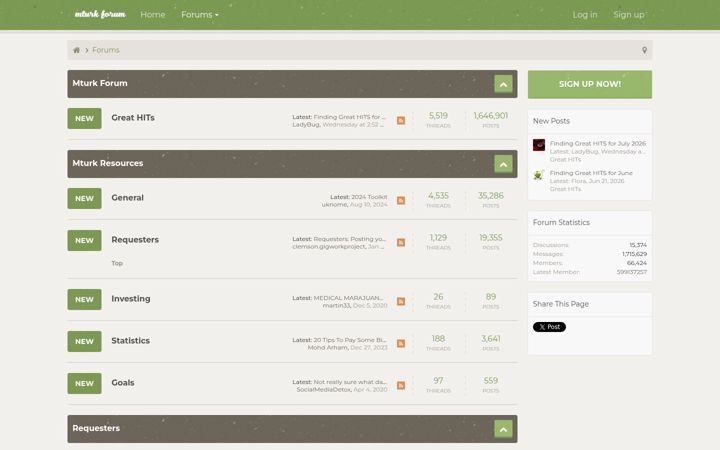The height and width of the screenshot is (450, 720).
Task: Open the Great HITs forum
Action: pos(133,118)
